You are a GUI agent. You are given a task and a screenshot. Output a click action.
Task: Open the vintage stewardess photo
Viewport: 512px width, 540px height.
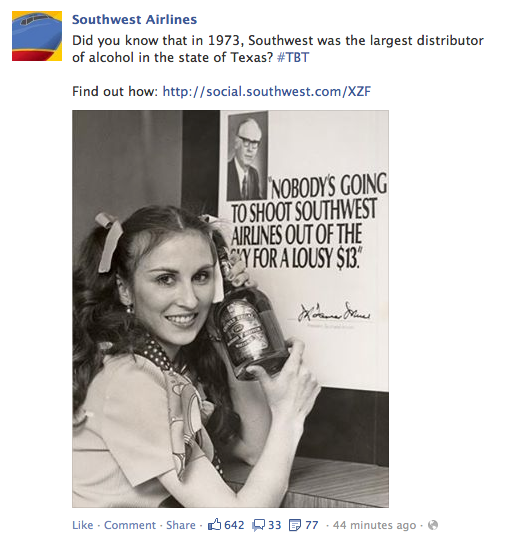(230, 309)
